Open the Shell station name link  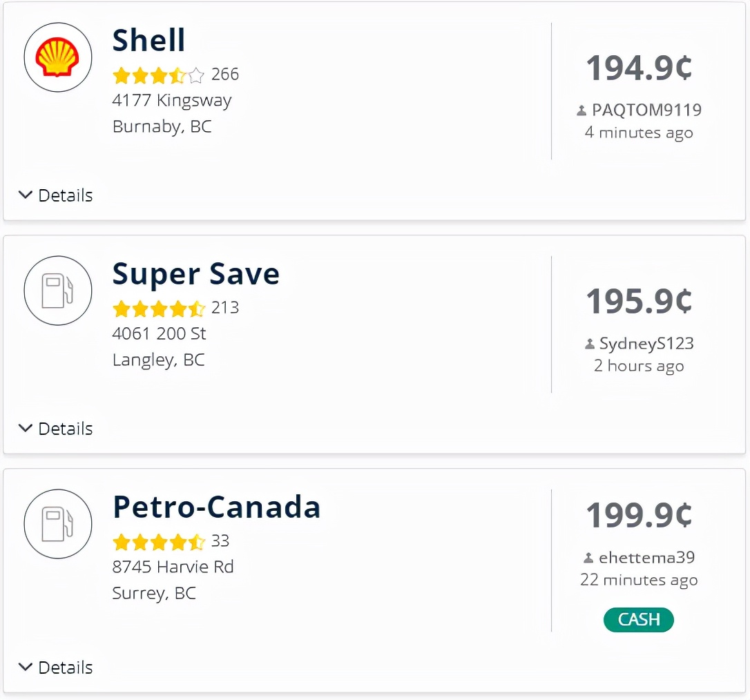[x=149, y=41]
